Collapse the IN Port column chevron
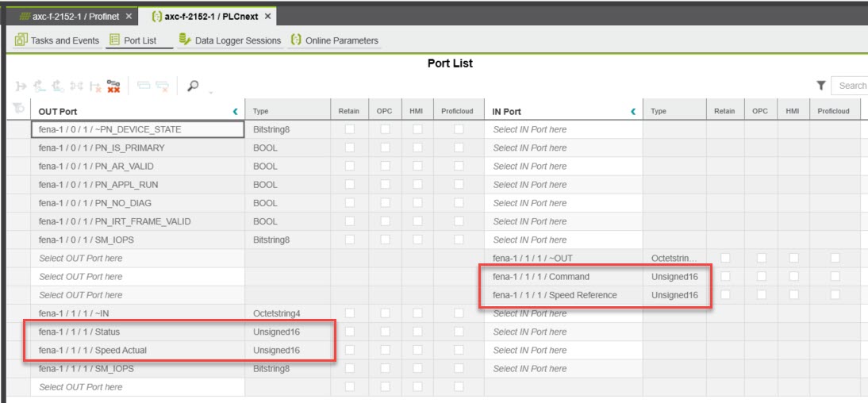 [x=633, y=112]
